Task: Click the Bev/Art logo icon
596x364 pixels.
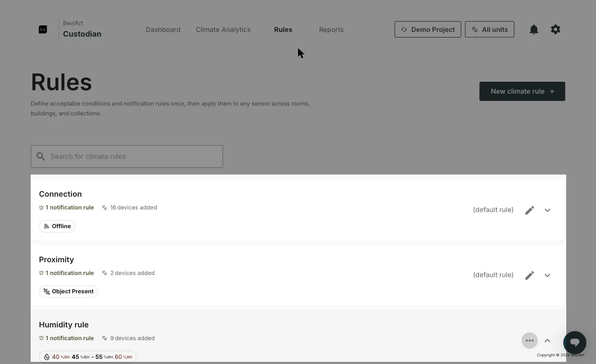Action: click(x=43, y=29)
